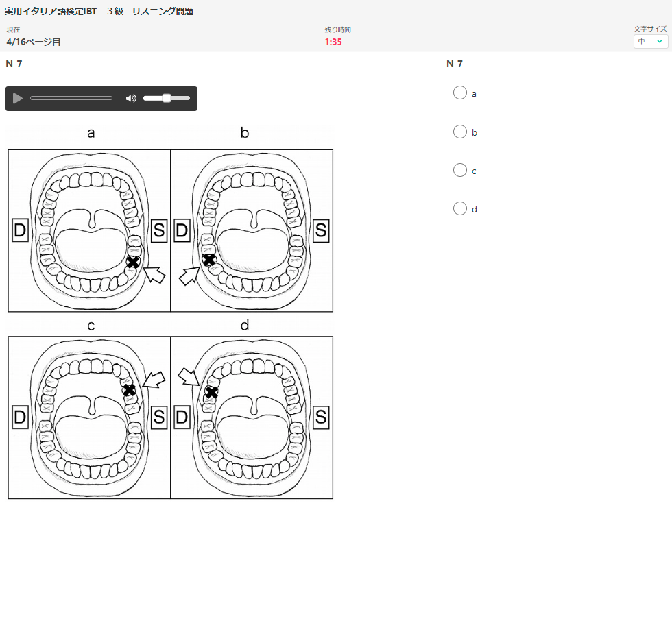Screen dimensions: 672x621
Task: Click the remaining time 1:35 display
Action: click(333, 42)
